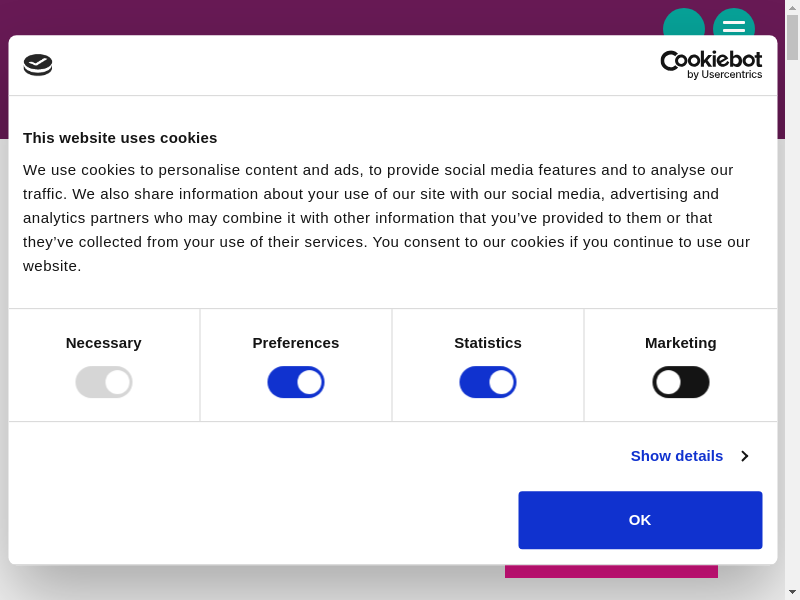Viewport: 800px width, 600px height.
Task: Expand Show details
Action: coord(689,456)
